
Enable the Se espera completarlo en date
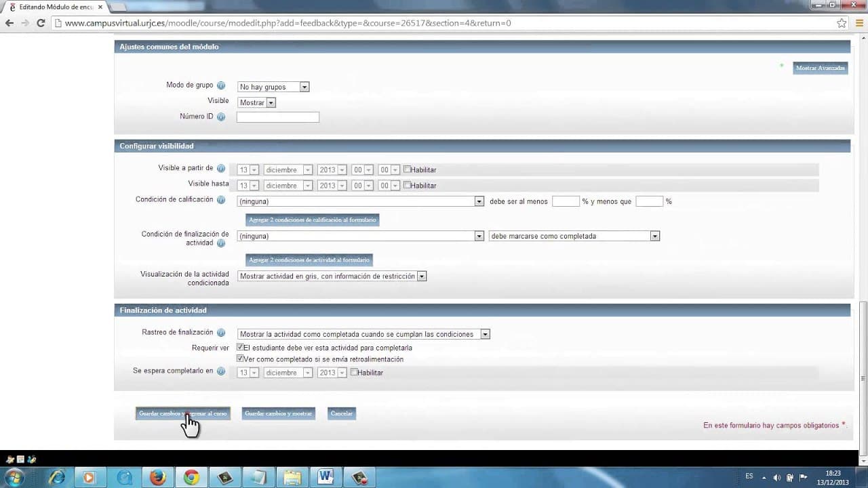pyautogui.click(x=354, y=372)
